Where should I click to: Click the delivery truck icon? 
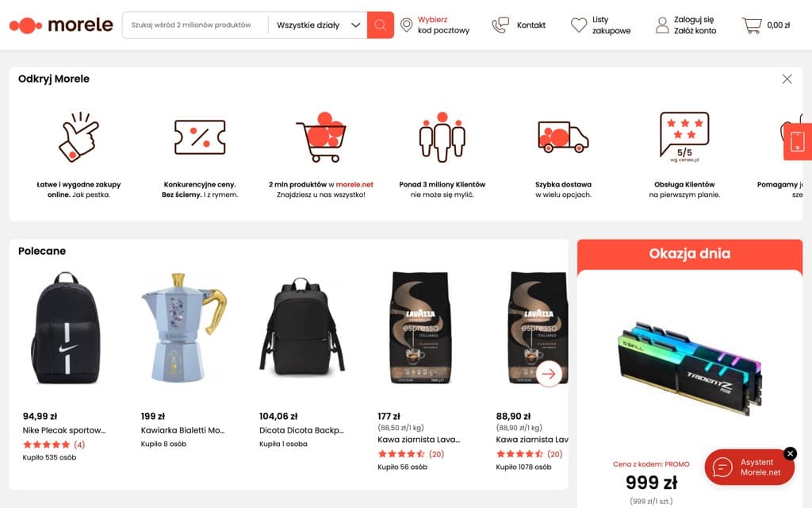[x=563, y=137]
